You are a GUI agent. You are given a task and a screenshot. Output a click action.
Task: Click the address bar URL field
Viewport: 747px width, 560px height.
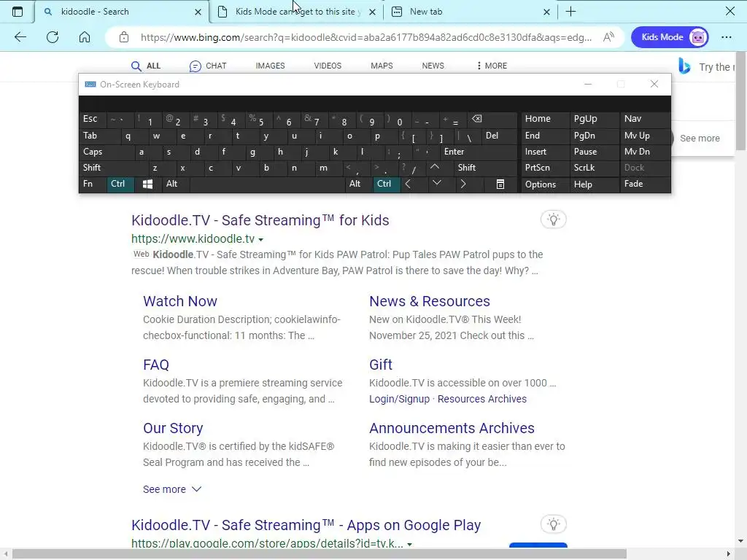point(366,37)
